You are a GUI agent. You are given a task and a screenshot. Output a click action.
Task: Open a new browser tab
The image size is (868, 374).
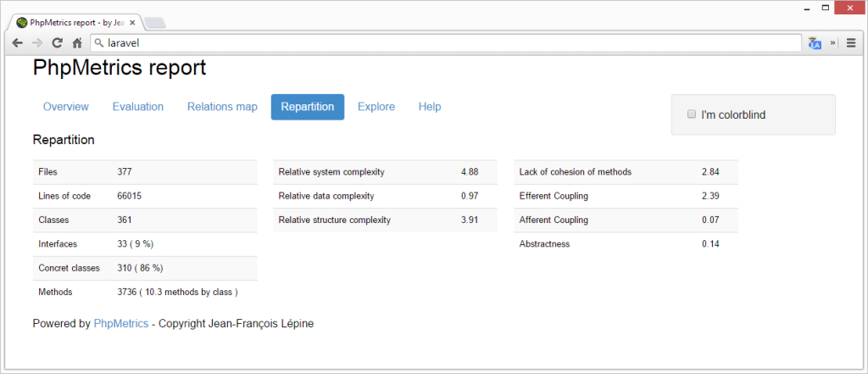coord(155,22)
